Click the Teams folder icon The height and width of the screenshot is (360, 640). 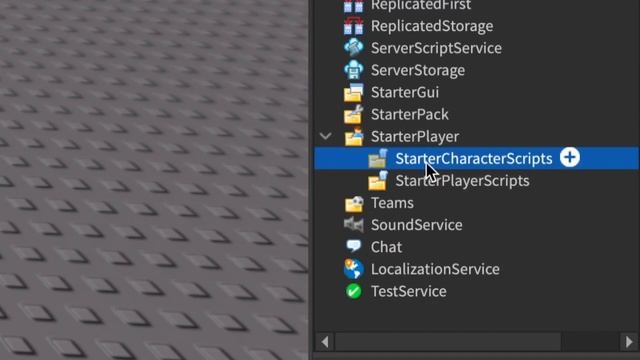click(353, 203)
